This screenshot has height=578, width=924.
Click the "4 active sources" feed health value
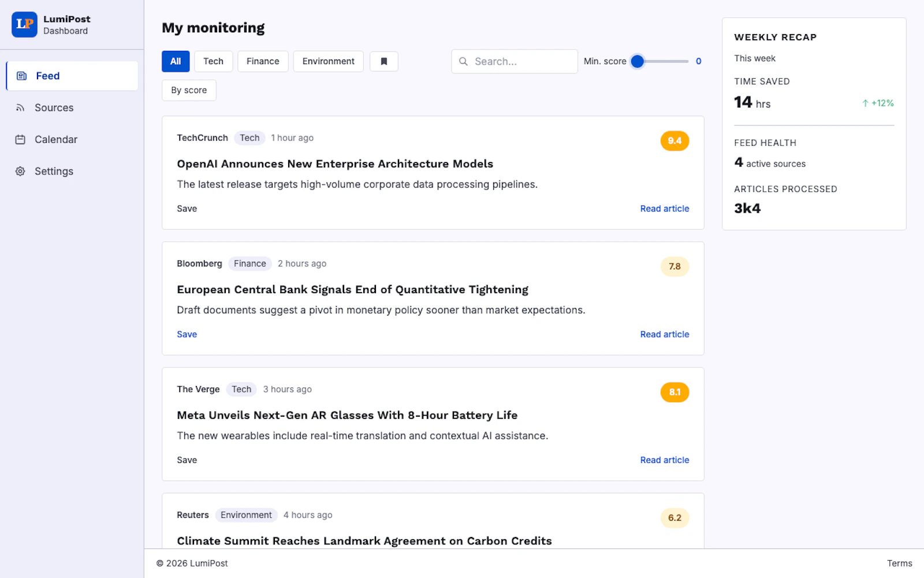click(x=770, y=163)
